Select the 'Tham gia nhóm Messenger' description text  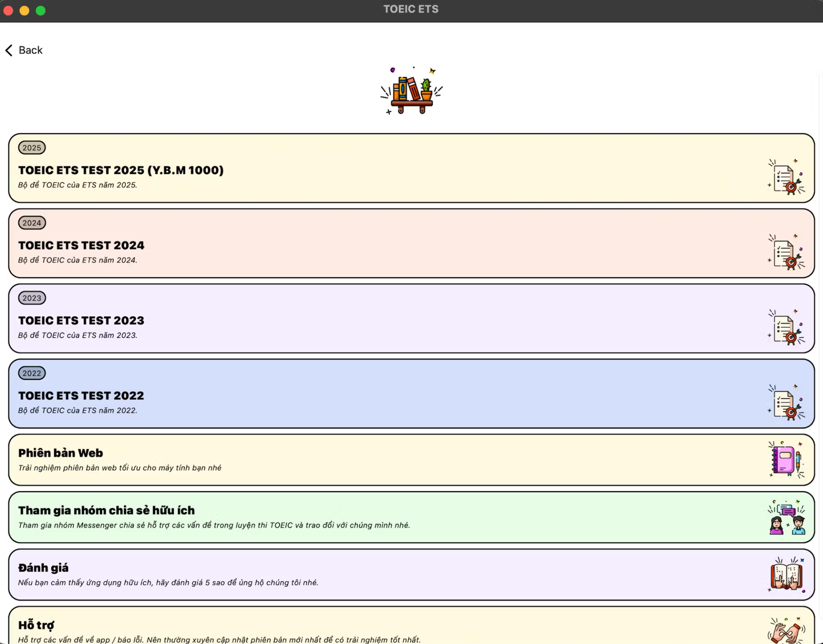point(214,525)
